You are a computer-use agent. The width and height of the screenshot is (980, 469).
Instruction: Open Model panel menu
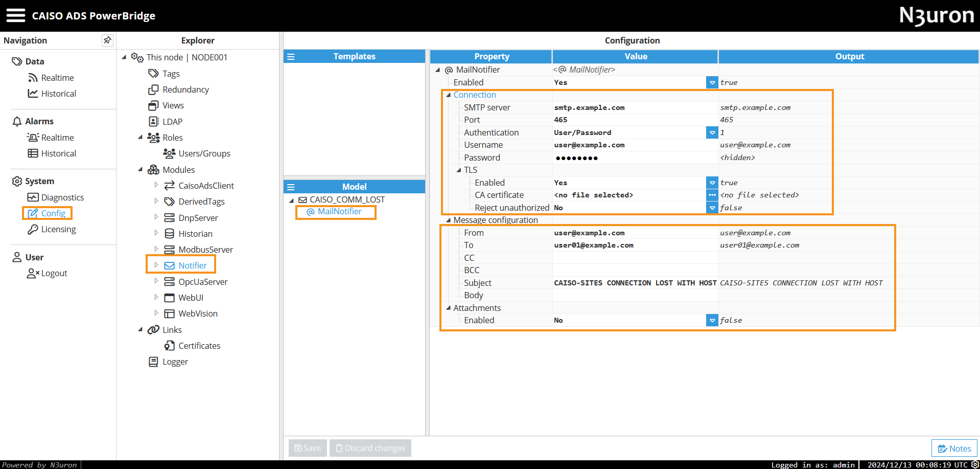click(291, 187)
